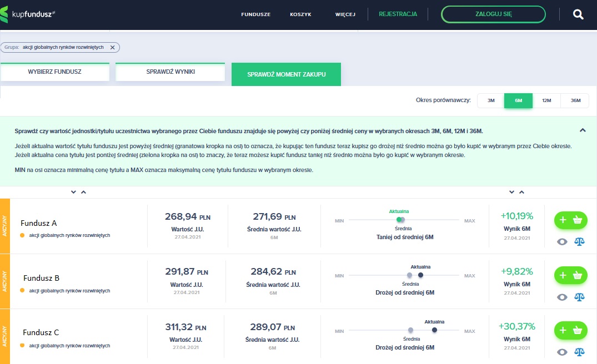Click Fundusz B value 291,87 PLN

click(x=187, y=271)
